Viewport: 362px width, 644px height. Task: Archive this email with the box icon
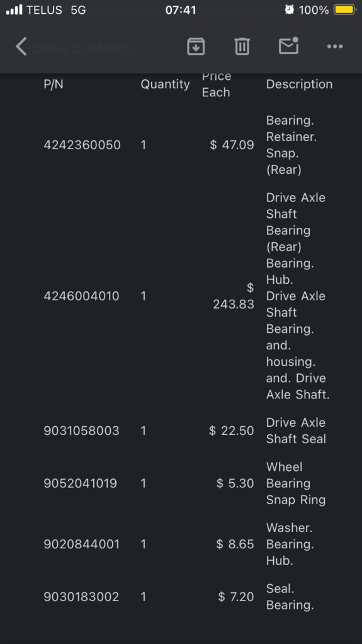196,46
